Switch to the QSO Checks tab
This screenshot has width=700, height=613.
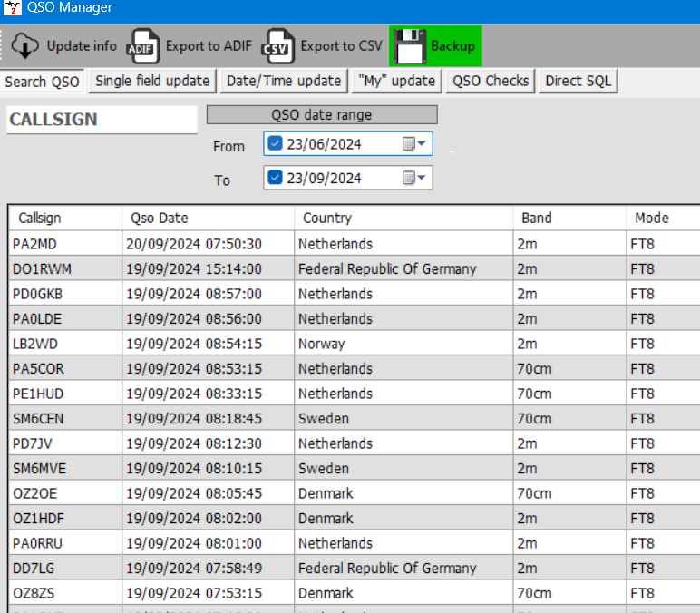click(491, 81)
